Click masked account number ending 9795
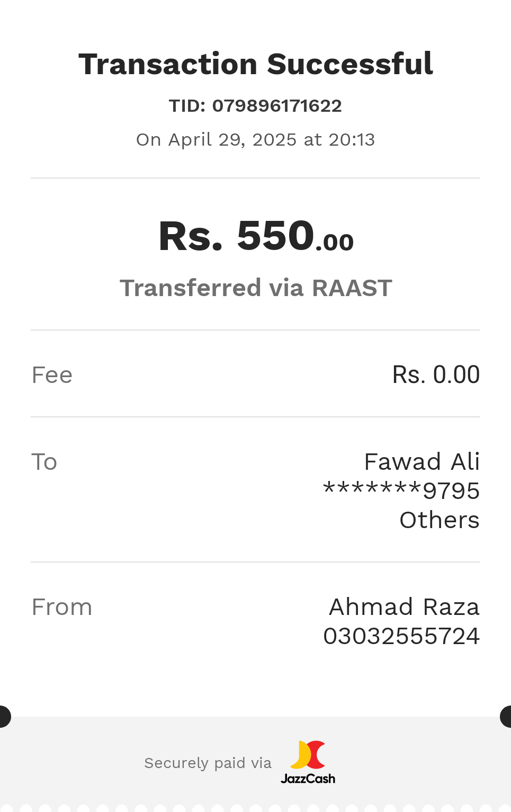Image resolution: width=511 pixels, height=812 pixels. tap(401, 490)
